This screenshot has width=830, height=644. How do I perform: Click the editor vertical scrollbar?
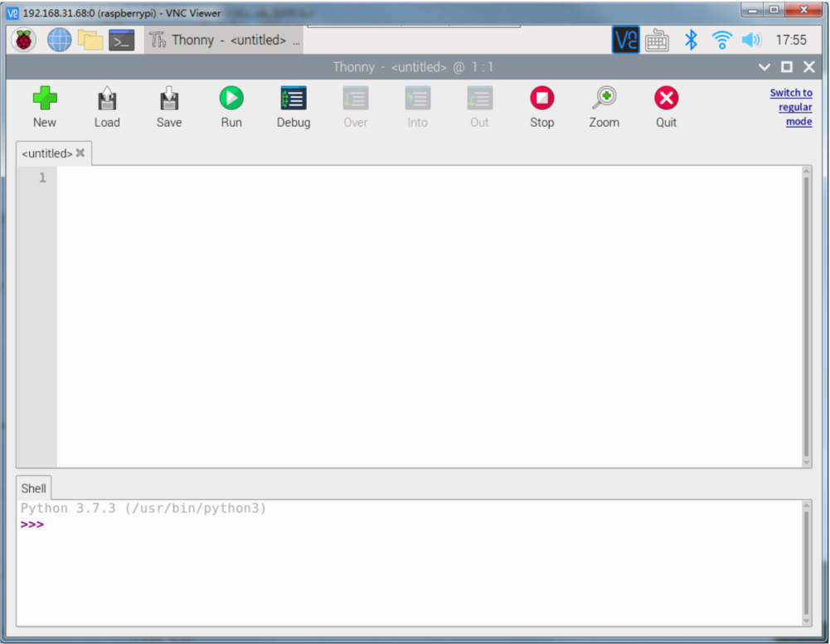coord(807,317)
